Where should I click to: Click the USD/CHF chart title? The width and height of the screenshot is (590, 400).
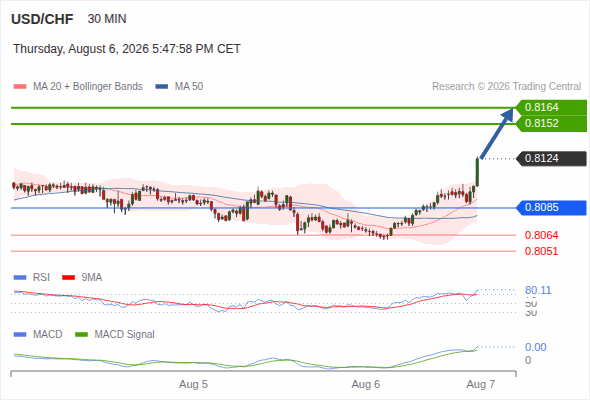click(x=42, y=19)
